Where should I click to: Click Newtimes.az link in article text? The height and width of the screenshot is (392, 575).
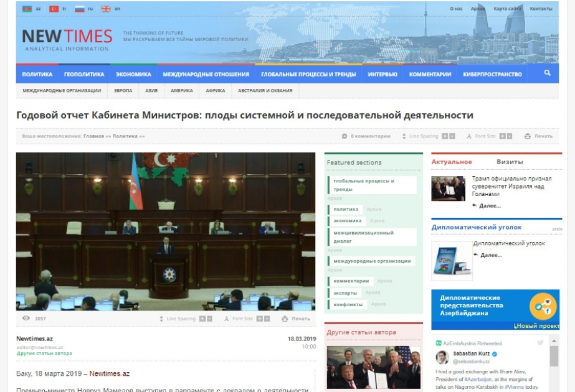(109, 374)
